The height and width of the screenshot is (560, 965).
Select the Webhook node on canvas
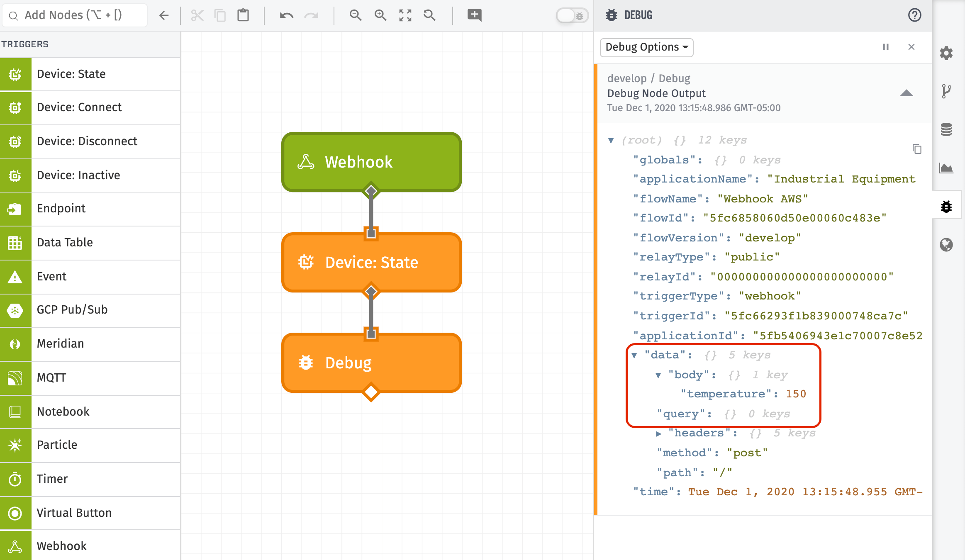coord(371,162)
